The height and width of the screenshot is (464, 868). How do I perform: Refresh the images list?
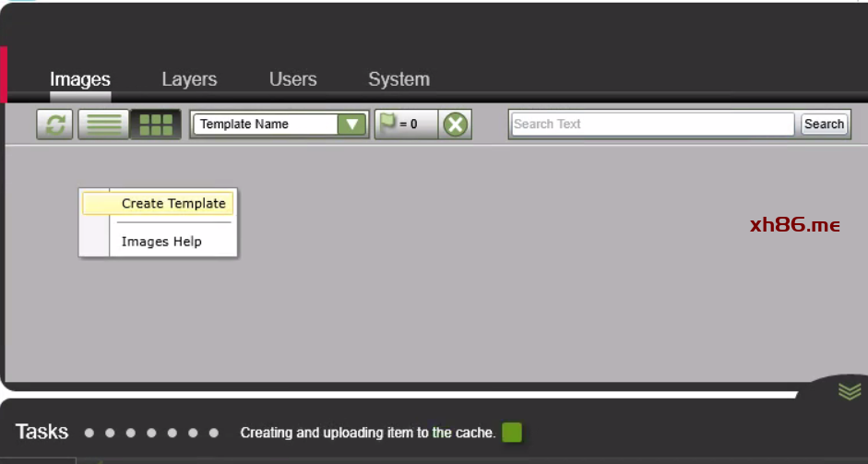click(55, 125)
